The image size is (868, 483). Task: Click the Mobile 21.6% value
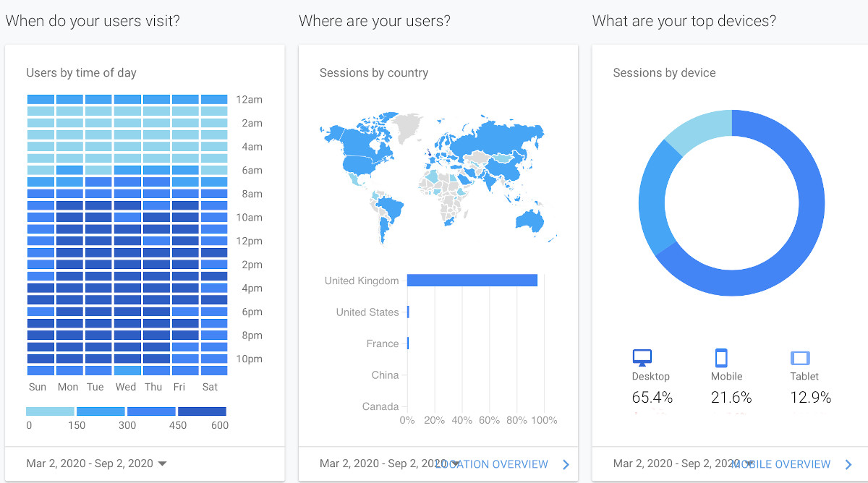[731, 398]
